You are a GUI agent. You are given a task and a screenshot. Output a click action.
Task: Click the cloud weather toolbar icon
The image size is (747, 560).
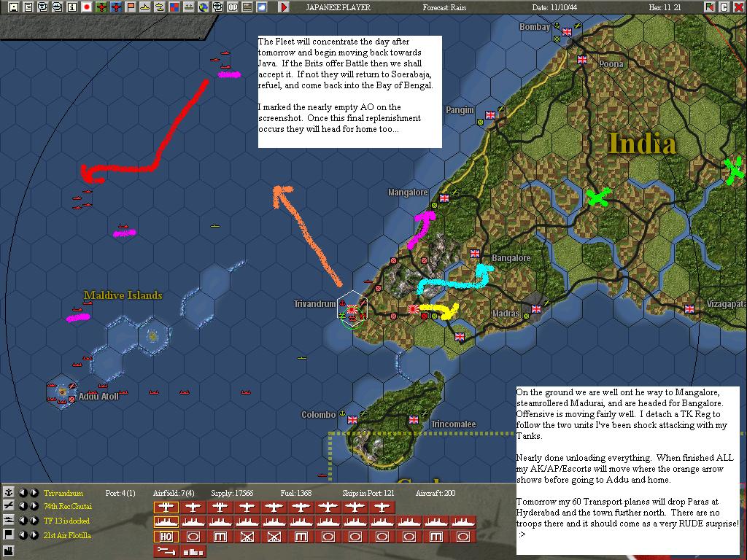coord(262,7)
